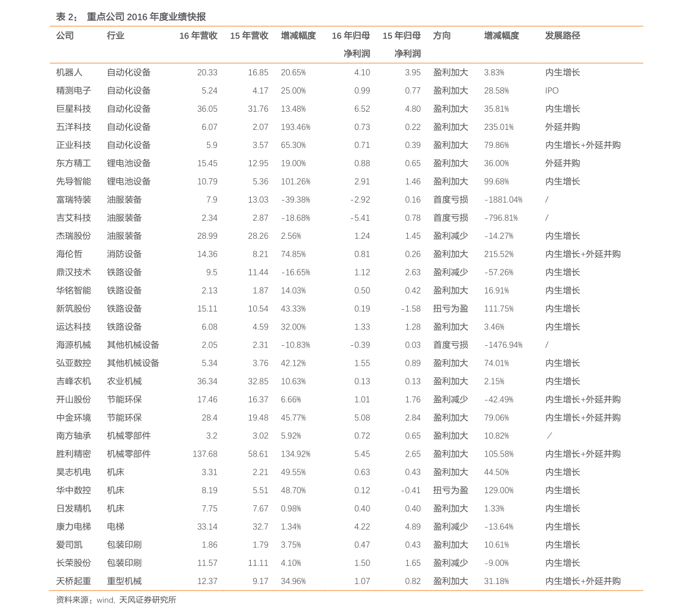
Task: Click -9.00% in 长荣股份 row
Action: [x=497, y=563]
